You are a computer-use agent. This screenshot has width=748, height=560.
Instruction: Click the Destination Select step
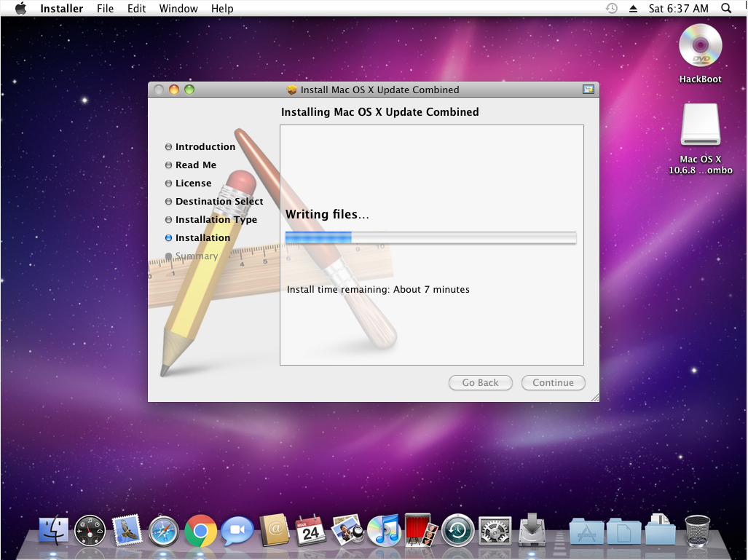point(214,201)
